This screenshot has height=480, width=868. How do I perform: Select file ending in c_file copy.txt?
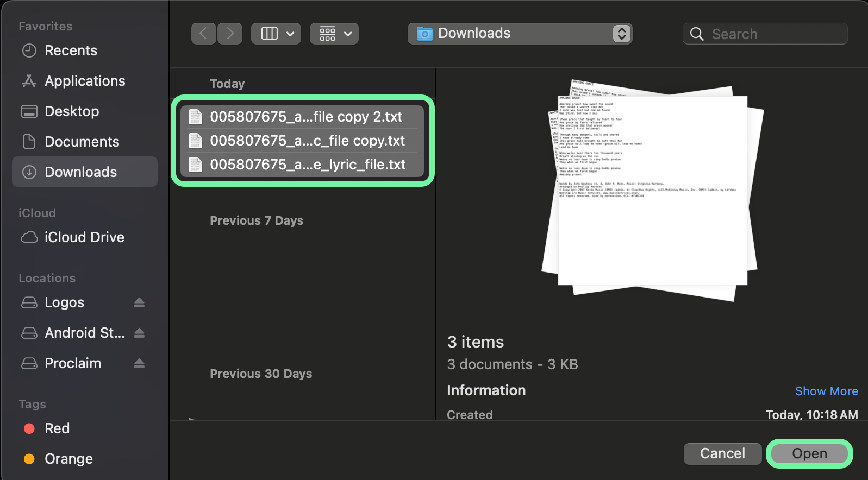click(x=302, y=141)
